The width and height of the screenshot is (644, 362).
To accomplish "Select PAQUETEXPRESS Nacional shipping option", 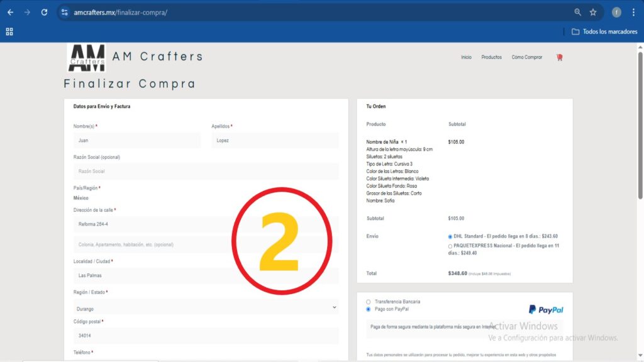I will pos(450,246).
